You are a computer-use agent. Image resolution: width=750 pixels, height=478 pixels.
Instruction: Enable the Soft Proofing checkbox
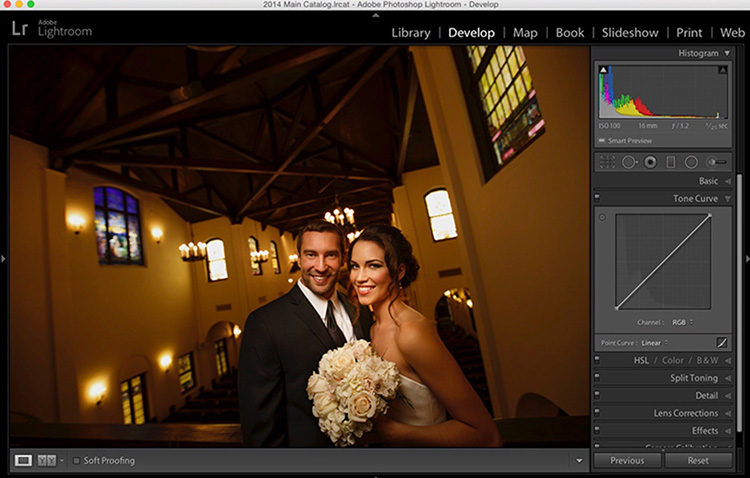pyautogui.click(x=76, y=461)
